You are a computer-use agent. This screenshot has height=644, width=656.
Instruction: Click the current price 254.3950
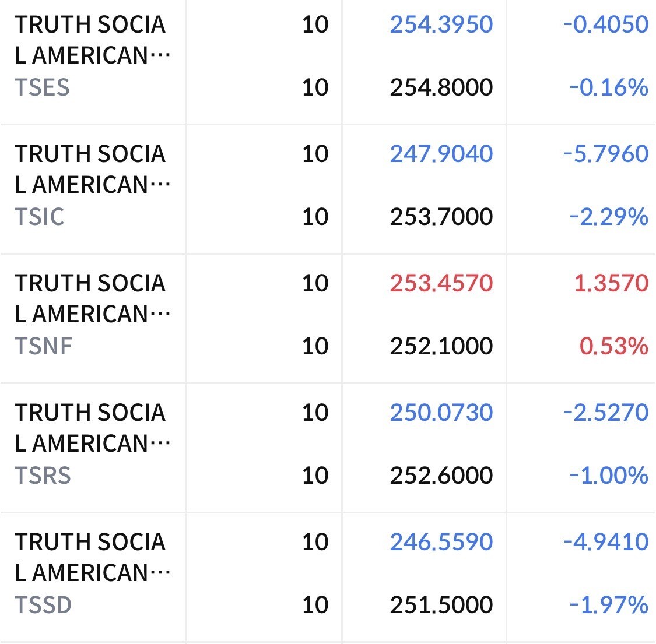pos(441,24)
